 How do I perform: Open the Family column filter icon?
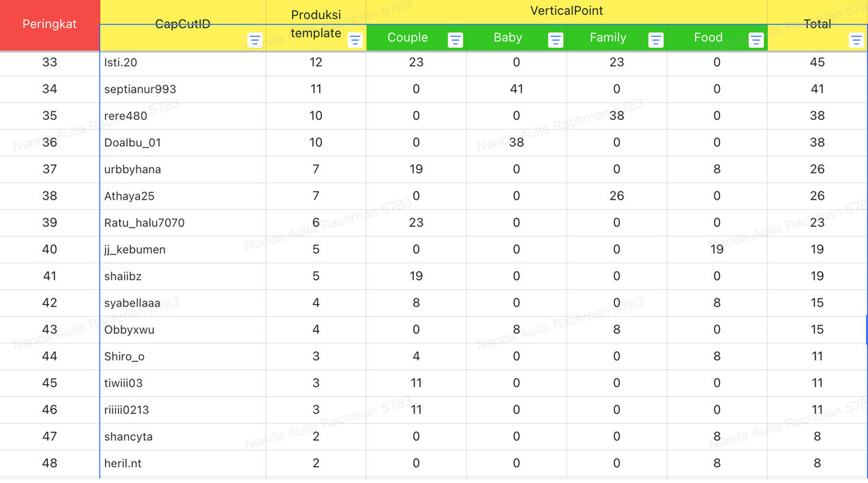point(656,40)
